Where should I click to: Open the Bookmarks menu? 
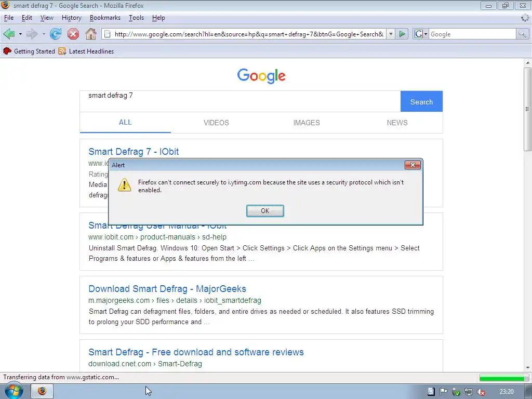tap(105, 18)
